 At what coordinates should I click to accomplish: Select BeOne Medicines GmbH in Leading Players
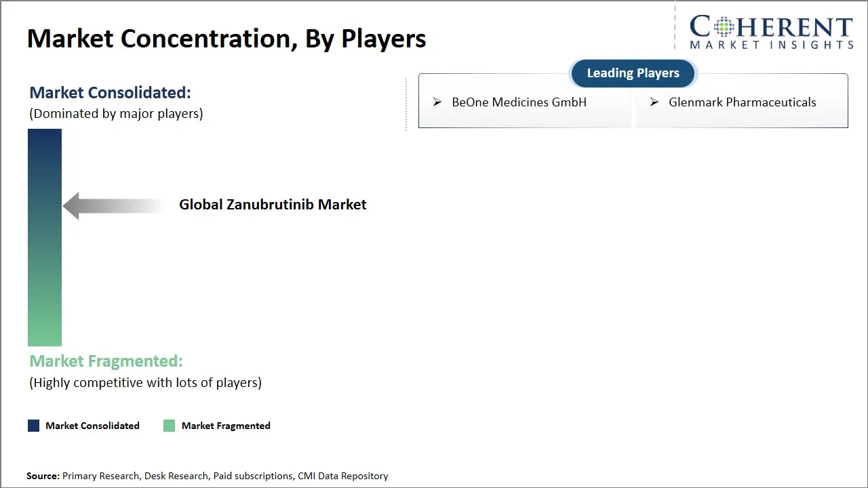[519, 102]
